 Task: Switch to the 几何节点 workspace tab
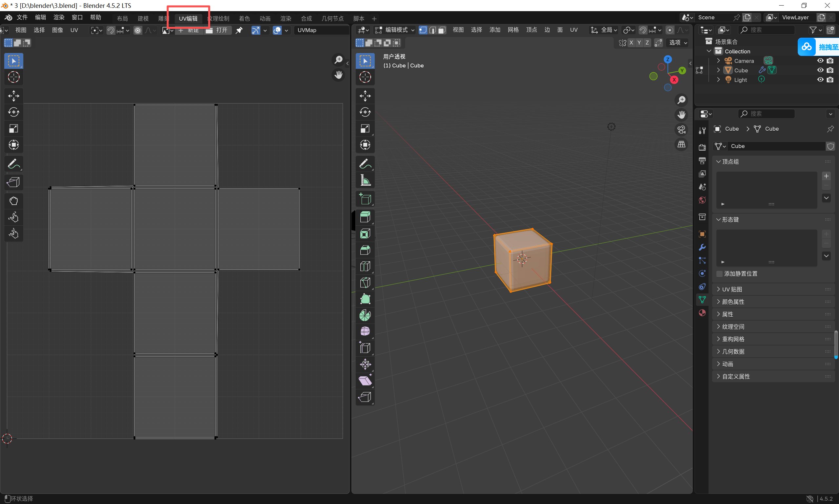point(332,18)
